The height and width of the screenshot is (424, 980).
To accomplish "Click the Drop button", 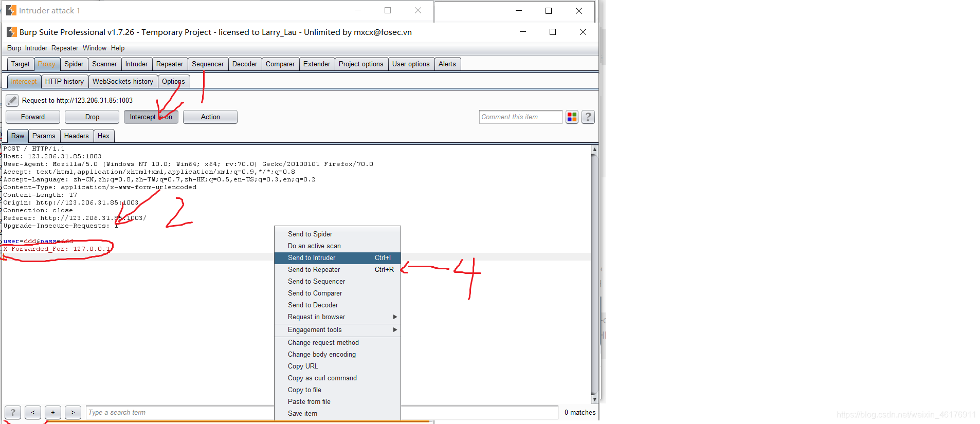I will click(92, 117).
